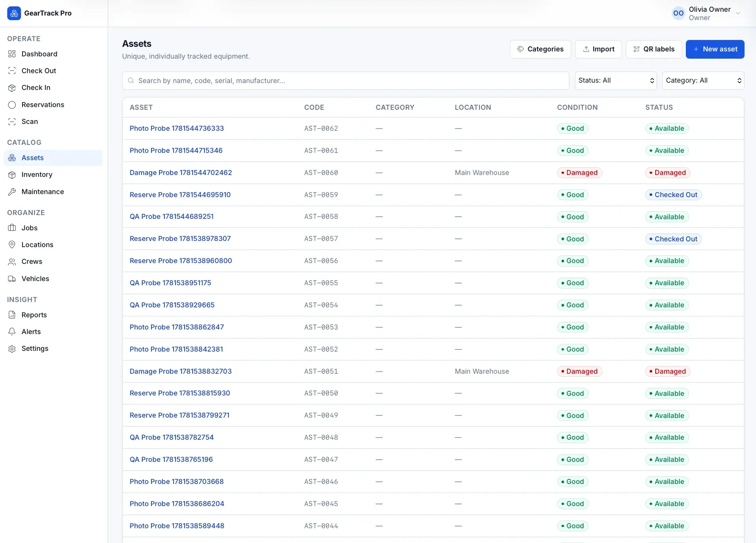This screenshot has height=543, width=756.
Task: Click the Check In box icon
Action: pos(12,88)
